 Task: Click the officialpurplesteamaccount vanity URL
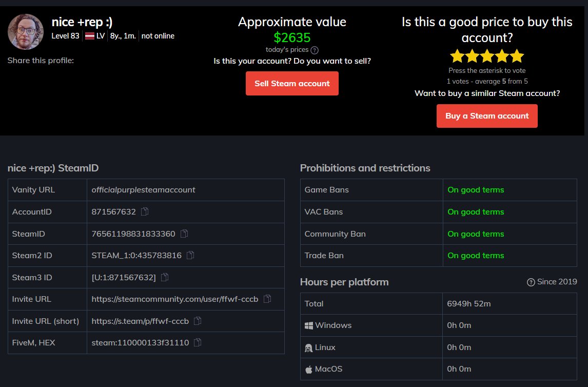pos(143,190)
